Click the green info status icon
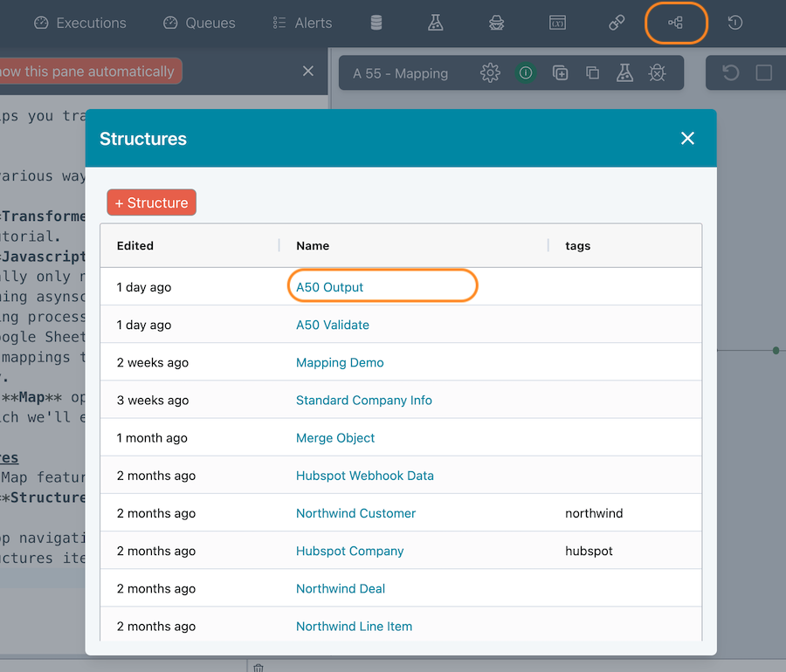 526,73
